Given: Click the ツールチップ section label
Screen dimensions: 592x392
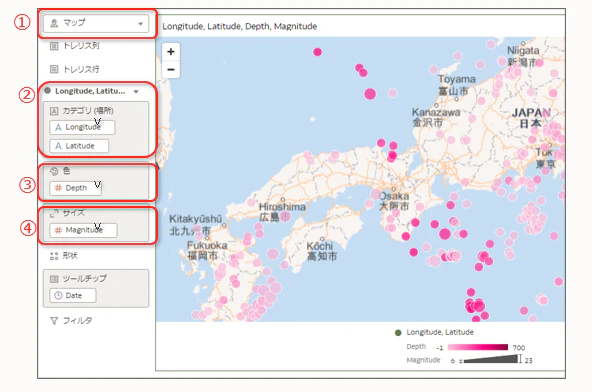Looking at the screenshot, I should coord(84,278).
